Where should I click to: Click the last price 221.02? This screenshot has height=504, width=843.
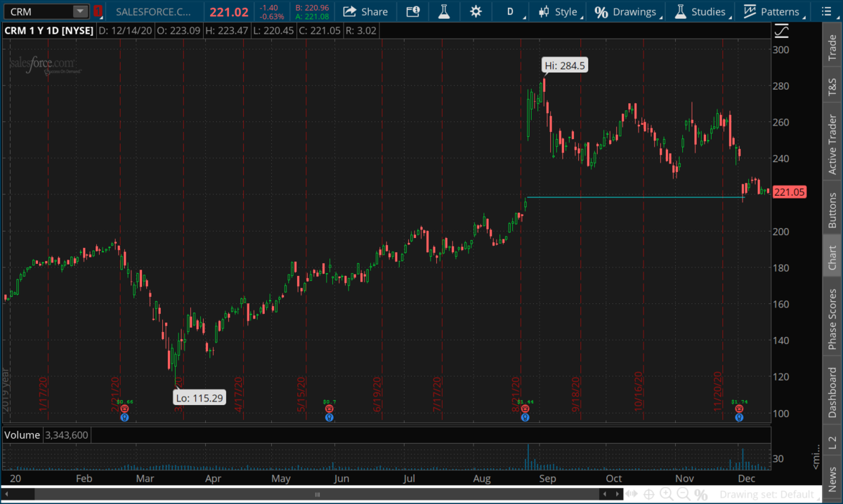[228, 11]
